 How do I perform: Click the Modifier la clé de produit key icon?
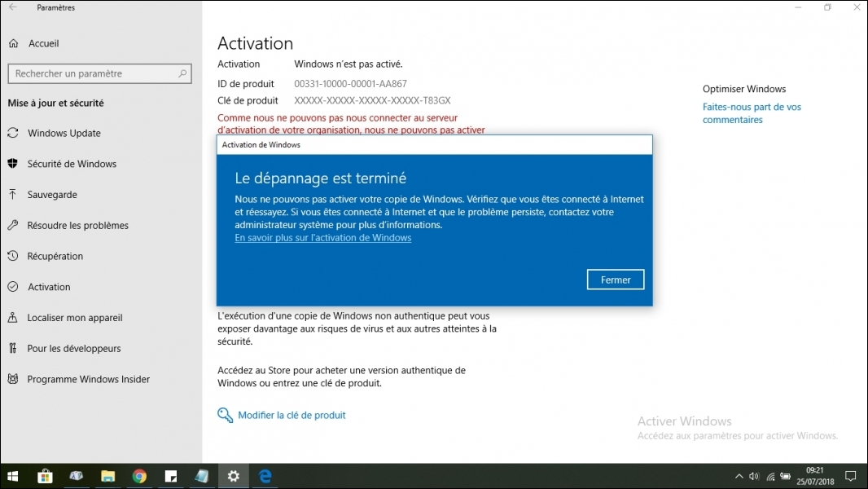226,416
